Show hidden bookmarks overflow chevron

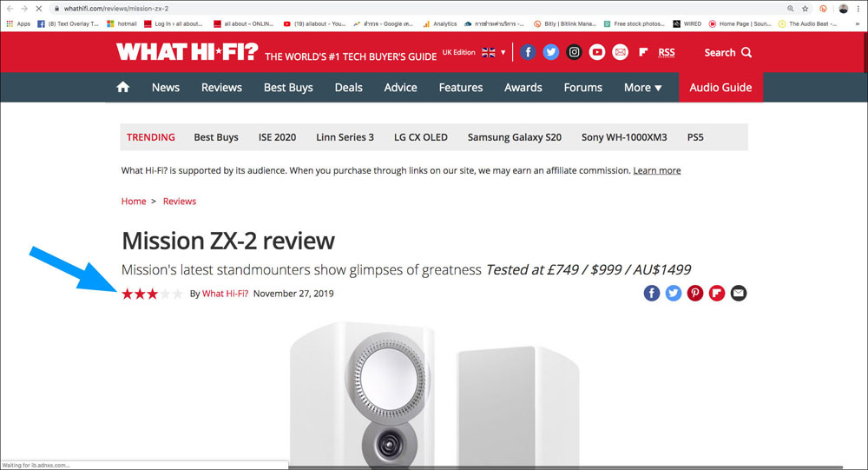(858, 23)
